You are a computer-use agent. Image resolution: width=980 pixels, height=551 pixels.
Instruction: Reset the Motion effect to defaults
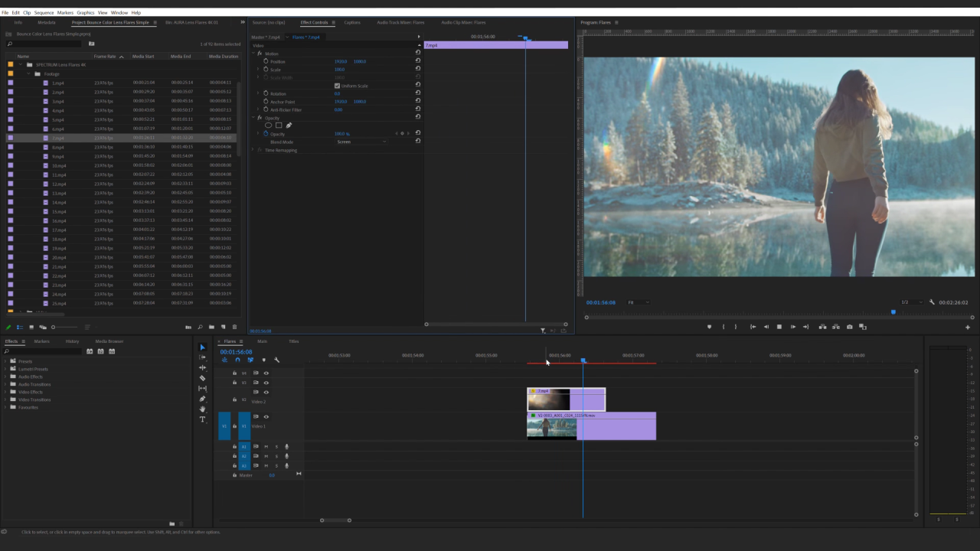pyautogui.click(x=418, y=53)
